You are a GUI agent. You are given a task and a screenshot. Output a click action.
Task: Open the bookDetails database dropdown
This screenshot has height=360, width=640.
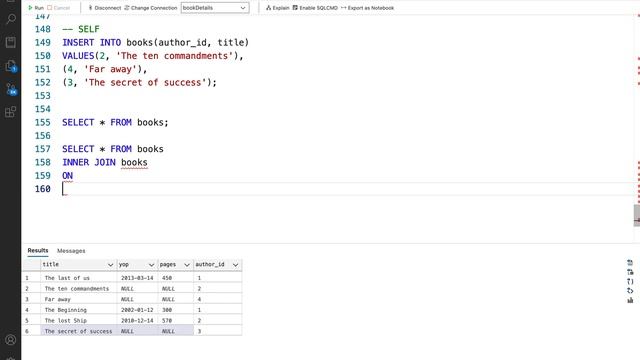pos(215,8)
